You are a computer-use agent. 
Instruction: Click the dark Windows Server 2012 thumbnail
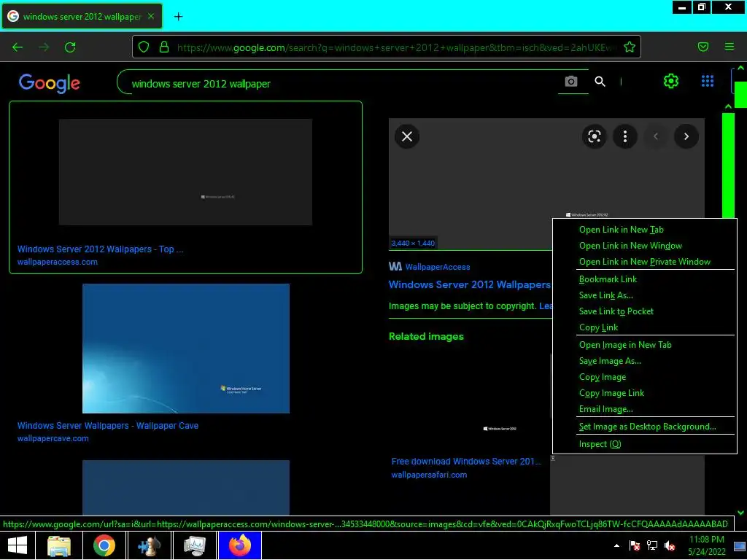tap(185, 172)
